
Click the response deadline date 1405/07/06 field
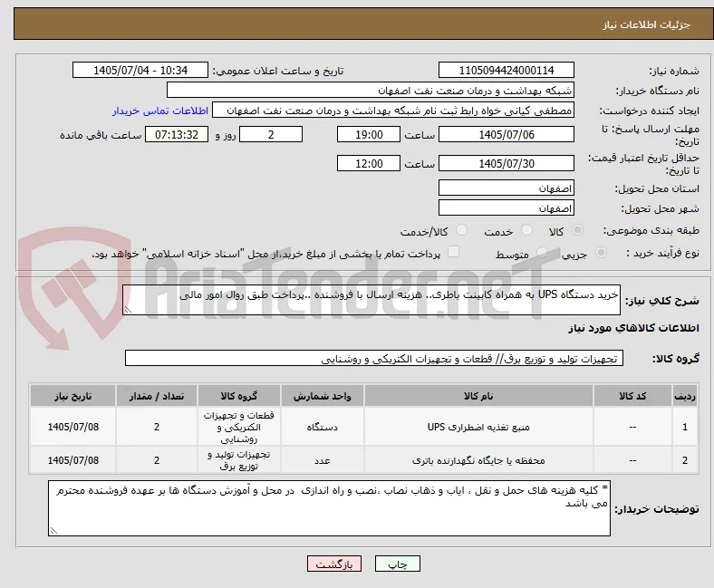(506, 134)
